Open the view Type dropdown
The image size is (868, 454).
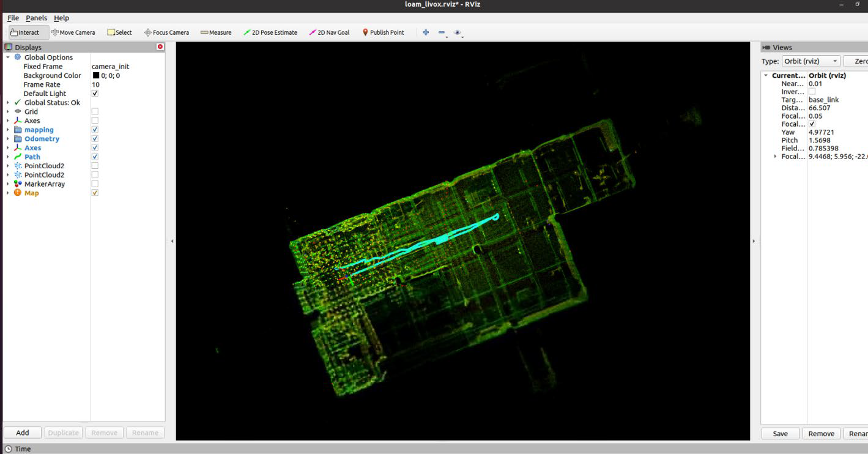click(811, 61)
